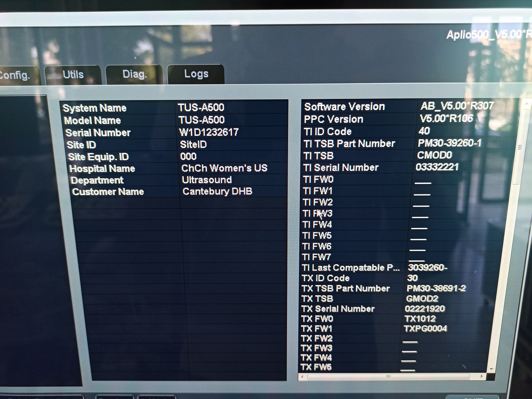Select the Logs tab
This screenshot has width=532, height=399.
(x=196, y=74)
